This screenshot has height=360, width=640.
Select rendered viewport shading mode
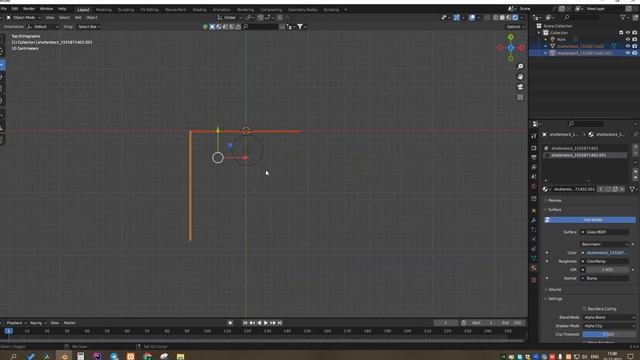coord(515,18)
